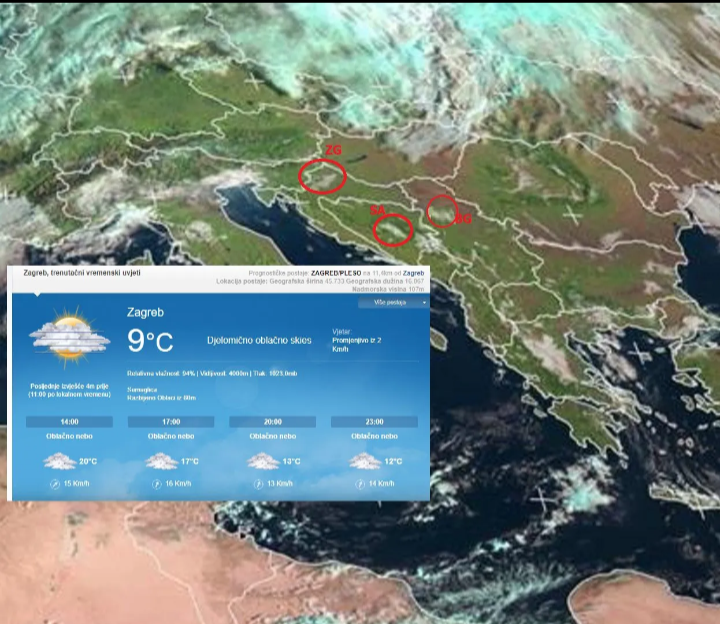Select the 17:00 forecast time header

(x=171, y=422)
